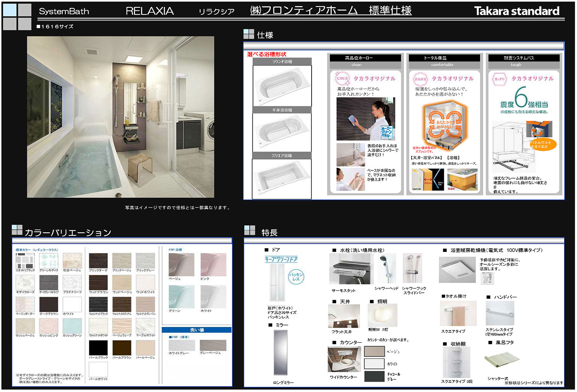This screenshot has width=577, height=392.
Task: Select the マーブルホワイト swatch
Action: (145, 326)
